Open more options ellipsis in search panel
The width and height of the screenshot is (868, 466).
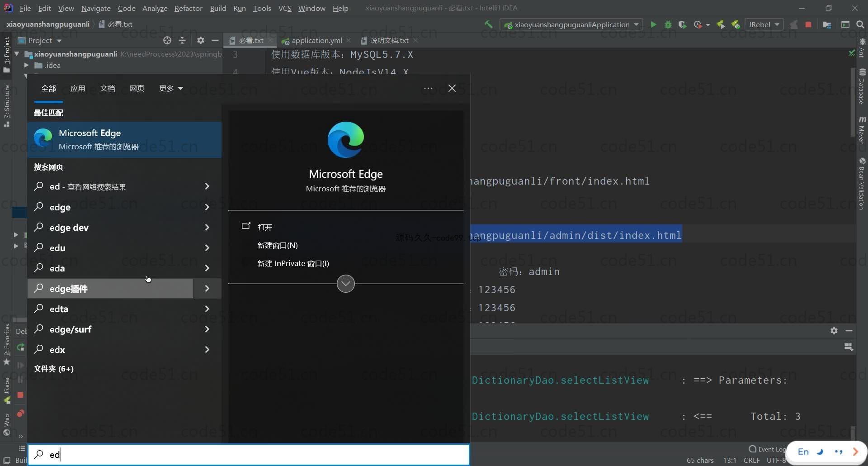pyautogui.click(x=428, y=88)
